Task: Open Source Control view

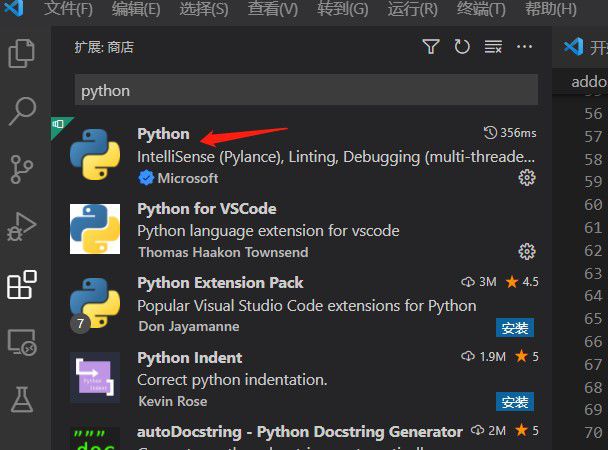Action: (x=22, y=169)
